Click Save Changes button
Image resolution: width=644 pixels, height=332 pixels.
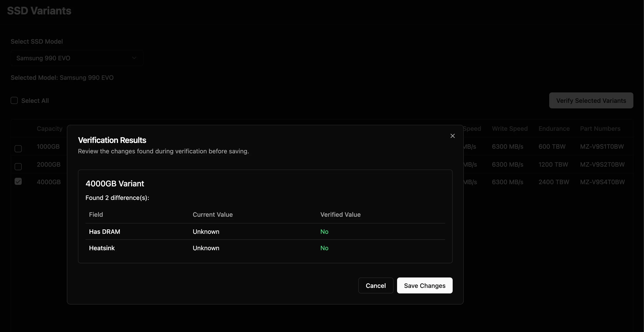(x=425, y=285)
